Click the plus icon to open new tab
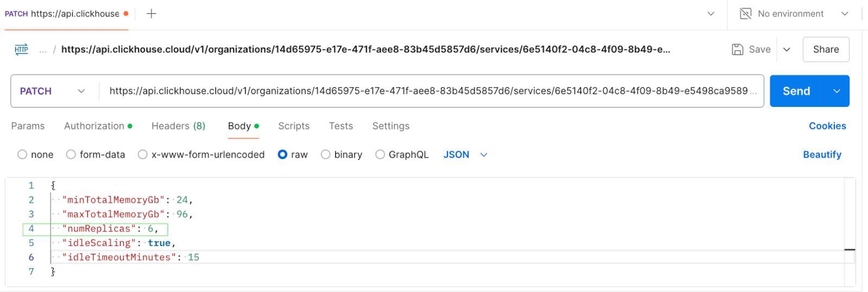This screenshot has width=868, height=292. pos(151,14)
